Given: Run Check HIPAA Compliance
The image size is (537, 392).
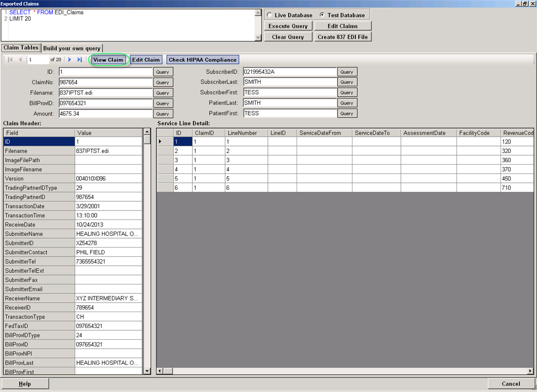Looking at the screenshot, I should coord(202,60).
